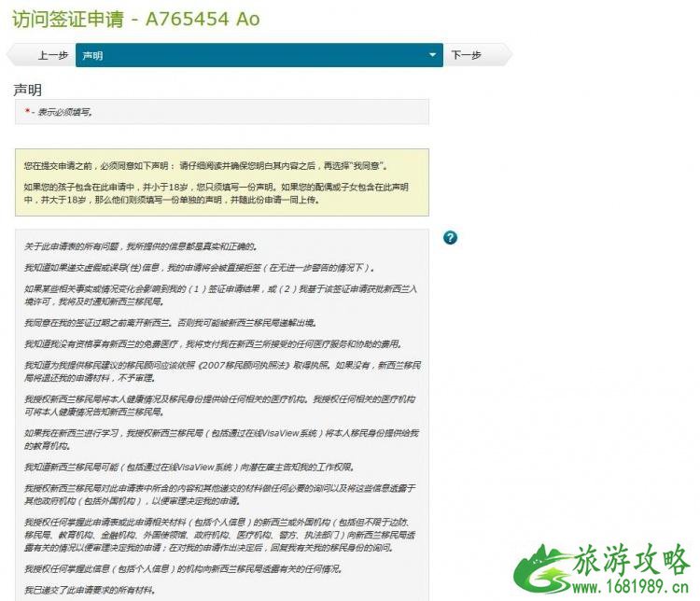Click the statement mentioning 2007移民顾问执照法
The image size is (700, 601).
222,371
